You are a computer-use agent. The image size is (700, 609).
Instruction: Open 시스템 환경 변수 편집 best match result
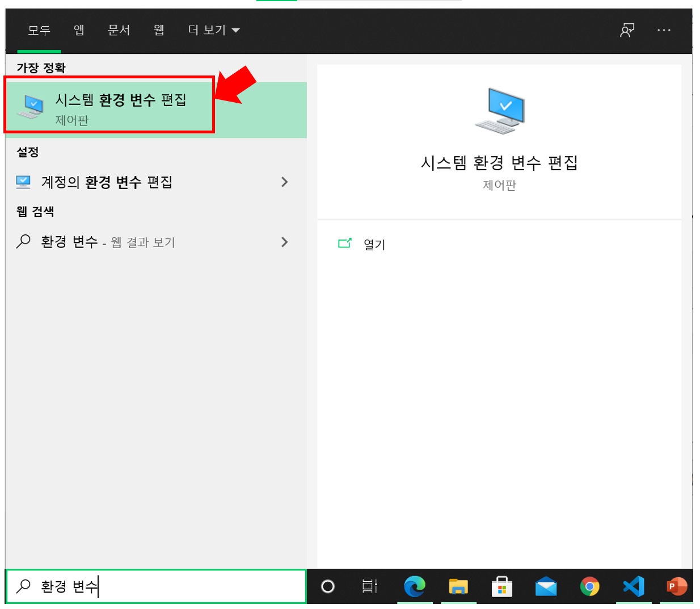[x=156, y=110]
